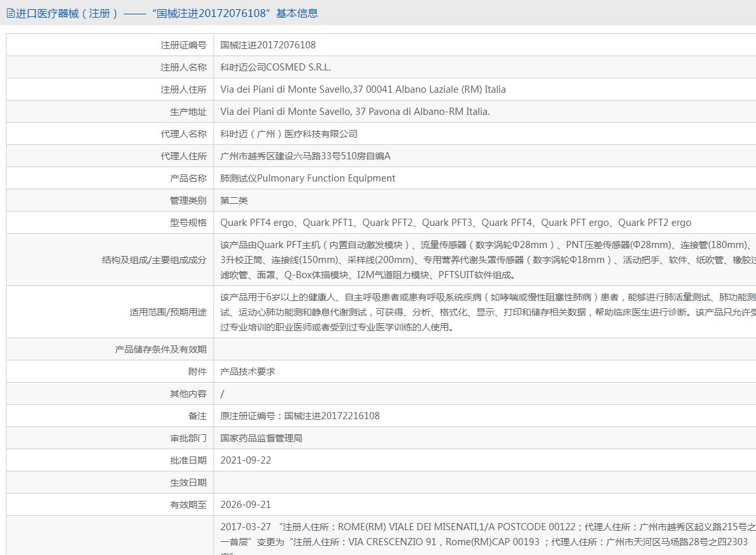The width and height of the screenshot is (756, 555).
Task: Select the category value 第二类
Action: click(234, 200)
